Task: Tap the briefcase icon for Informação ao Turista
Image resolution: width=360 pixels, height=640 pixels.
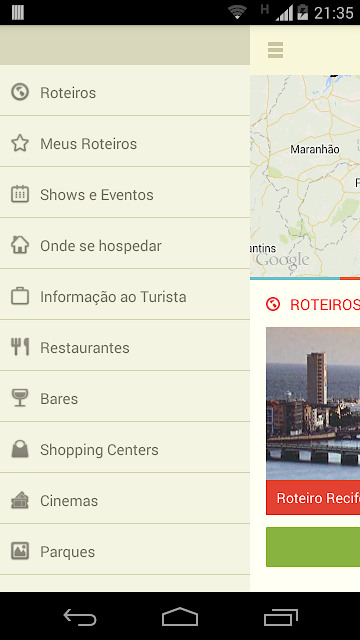Action: click(x=20, y=296)
